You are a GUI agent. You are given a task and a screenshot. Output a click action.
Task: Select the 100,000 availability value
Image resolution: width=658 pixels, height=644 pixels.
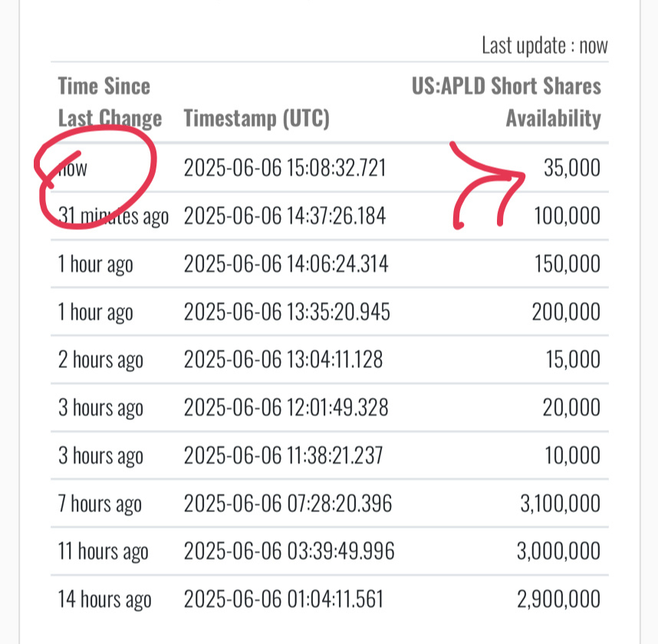pos(567,215)
